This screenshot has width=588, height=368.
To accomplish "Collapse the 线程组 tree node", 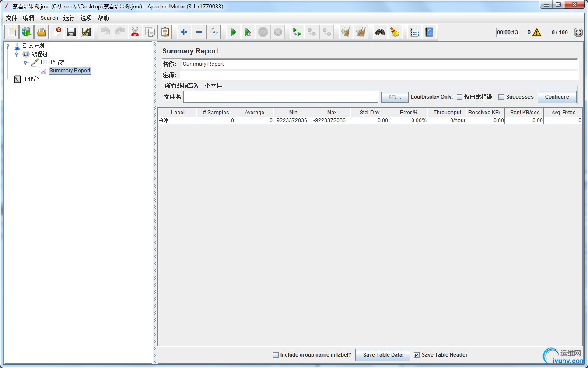I will click(17, 54).
